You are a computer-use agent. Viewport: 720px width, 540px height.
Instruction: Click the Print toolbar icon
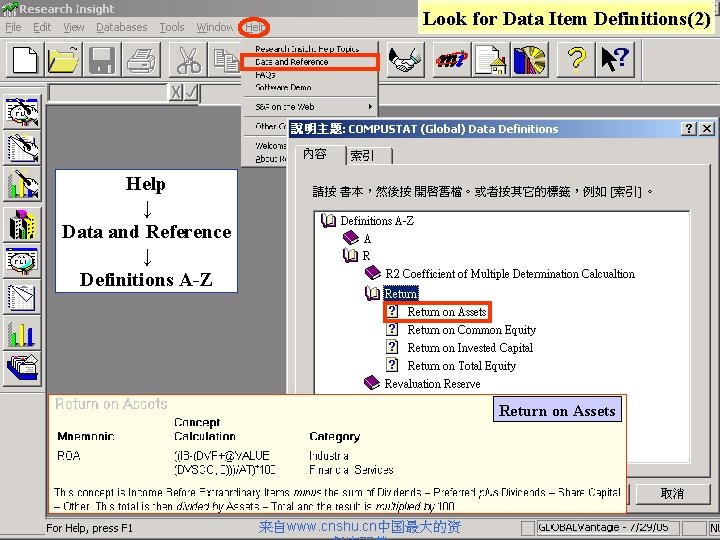point(141,60)
